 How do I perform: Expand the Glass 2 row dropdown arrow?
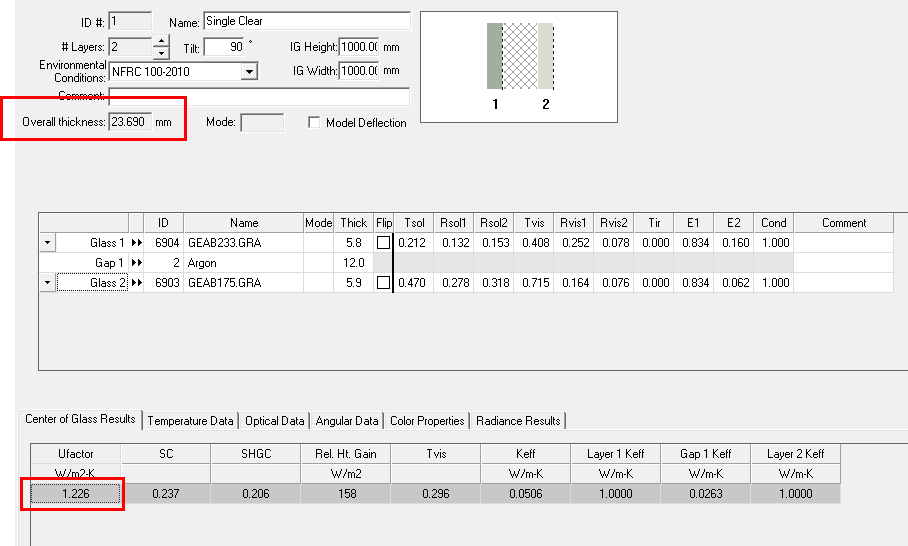(x=47, y=283)
